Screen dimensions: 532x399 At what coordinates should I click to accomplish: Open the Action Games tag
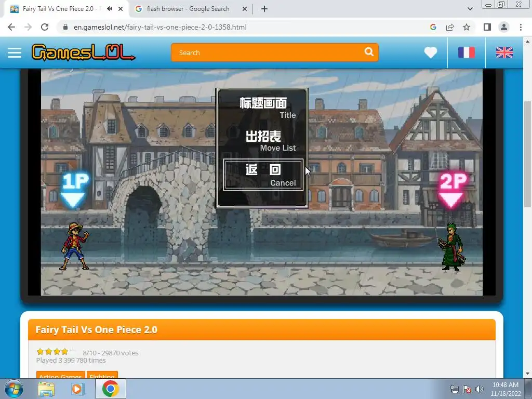point(60,375)
